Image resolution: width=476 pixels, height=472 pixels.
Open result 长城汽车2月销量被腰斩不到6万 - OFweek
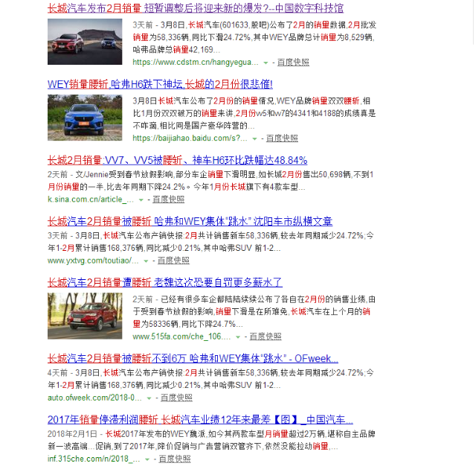pos(193,359)
